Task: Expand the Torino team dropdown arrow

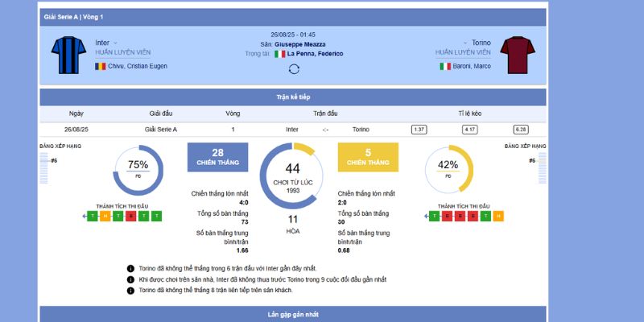Action: pyautogui.click(x=464, y=43)
